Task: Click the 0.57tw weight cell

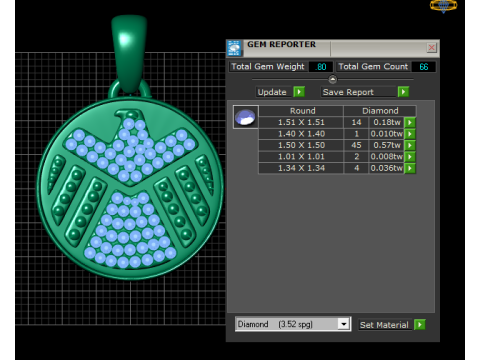Action: pyautogui.click(x=387, y=145)
